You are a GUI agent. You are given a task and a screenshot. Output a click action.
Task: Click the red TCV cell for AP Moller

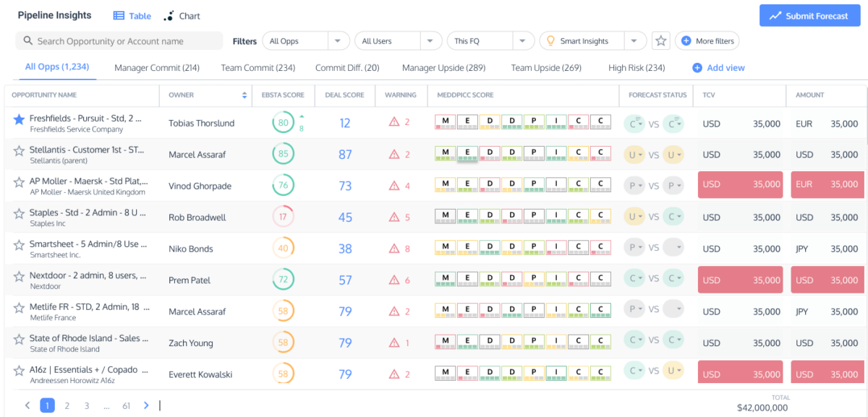pyautogui.click(x=739, y=184)
